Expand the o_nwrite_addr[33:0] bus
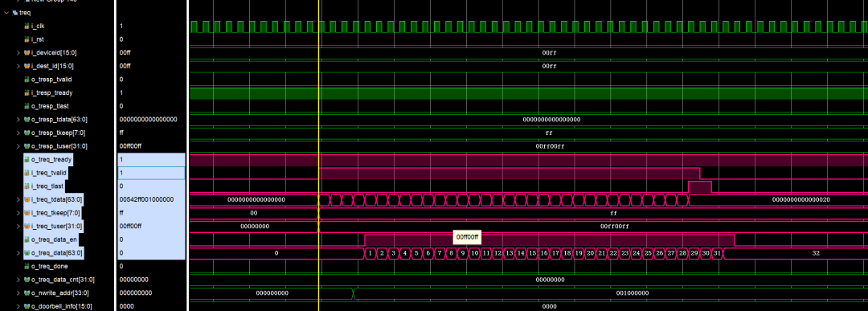868x311 pixels. pyautogui.click(x=18, y=293)
